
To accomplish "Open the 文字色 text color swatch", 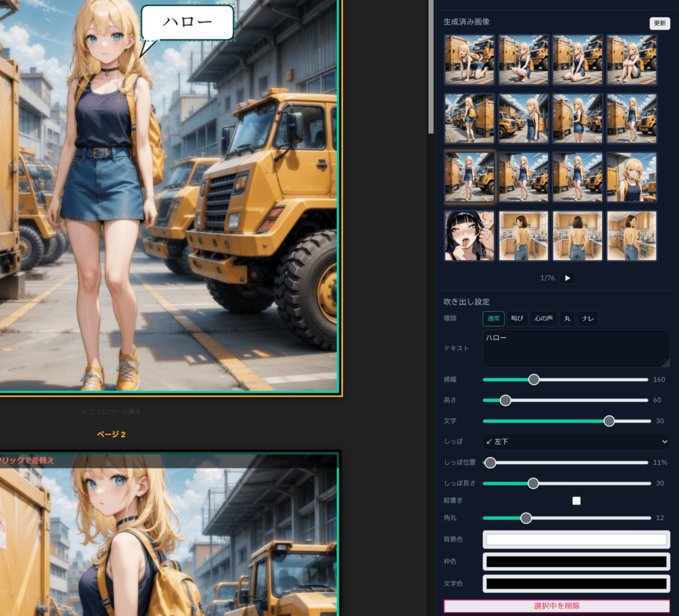I will 576,584.
